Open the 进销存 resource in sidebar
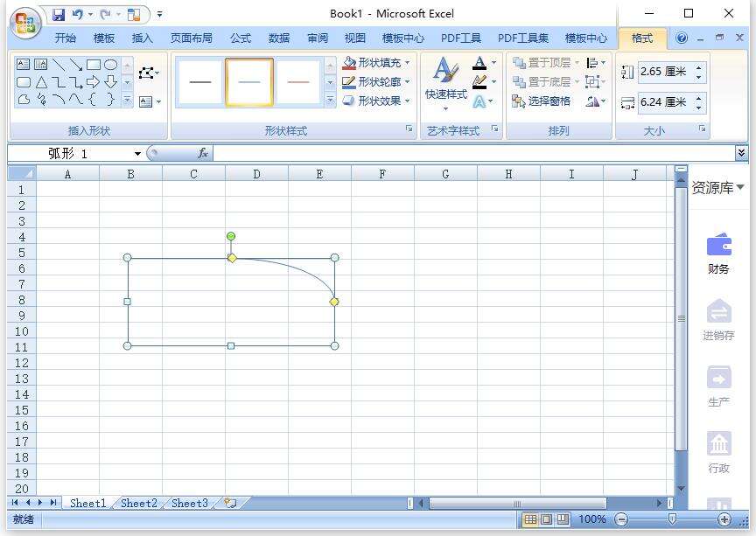This screenshot has width=756, height=536. tap(718, 319)
